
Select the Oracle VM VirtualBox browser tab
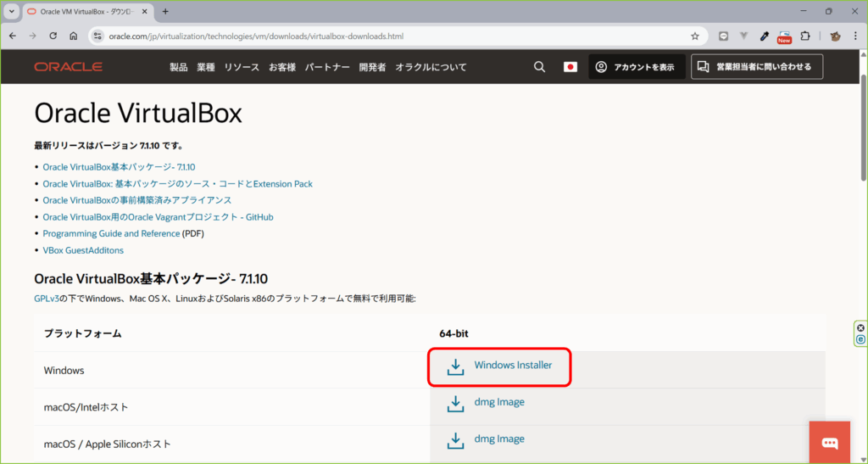click(88, 11)
